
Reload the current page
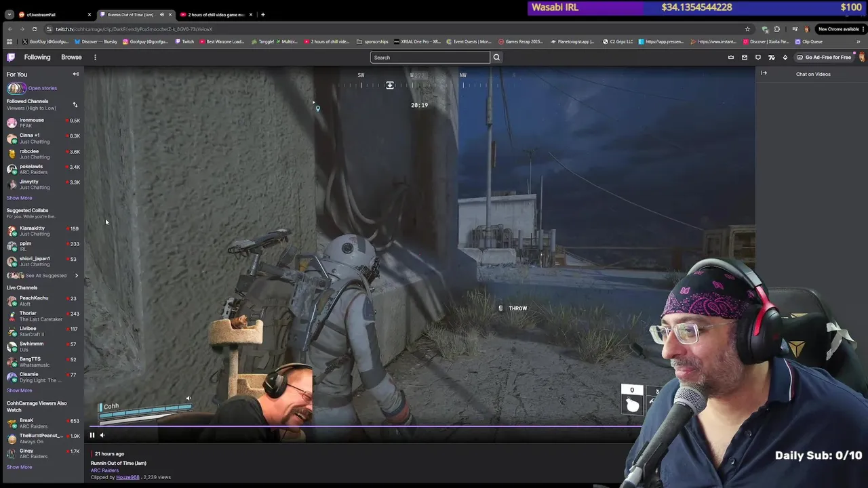point(35,29)
